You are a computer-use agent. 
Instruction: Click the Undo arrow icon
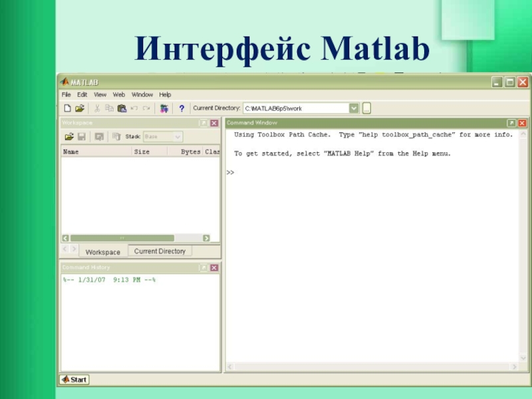(134, 108)
